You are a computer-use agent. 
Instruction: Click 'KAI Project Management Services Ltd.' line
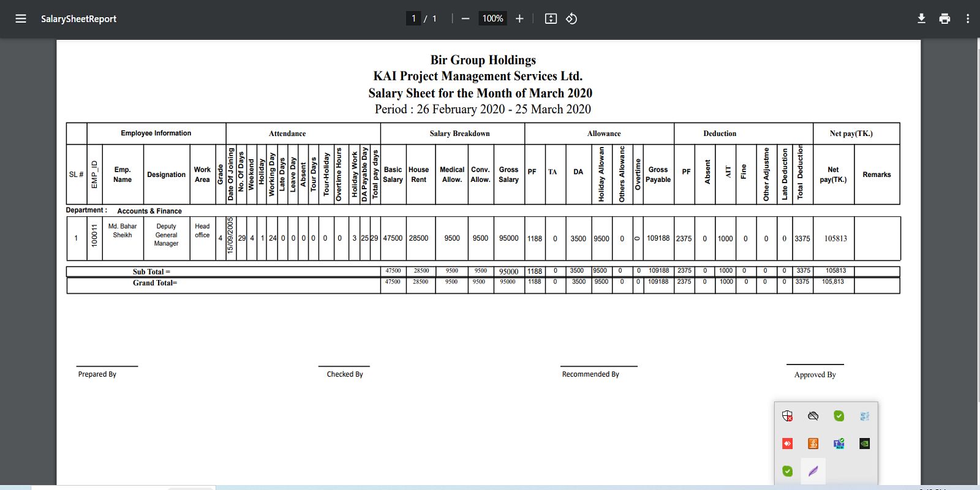tap(478, 76)
